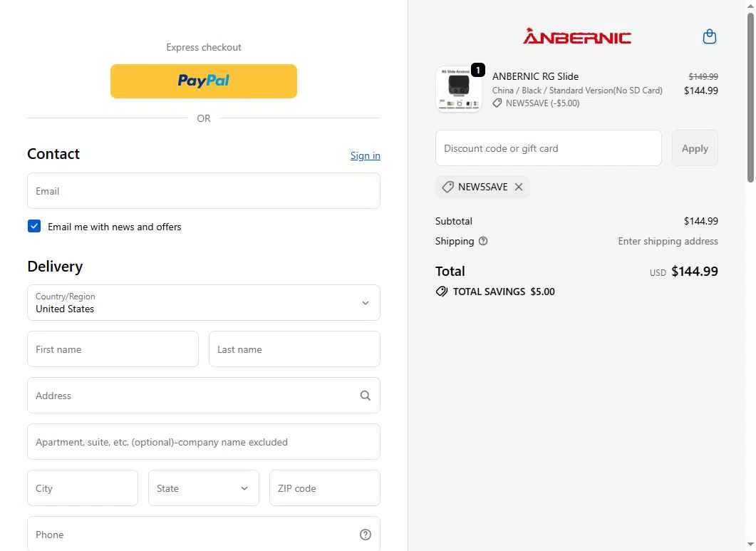Image resolution: width=756 pixels, height=551 pixels.
Task: Click the phone field help icon
Action: [x=366, y=535]
